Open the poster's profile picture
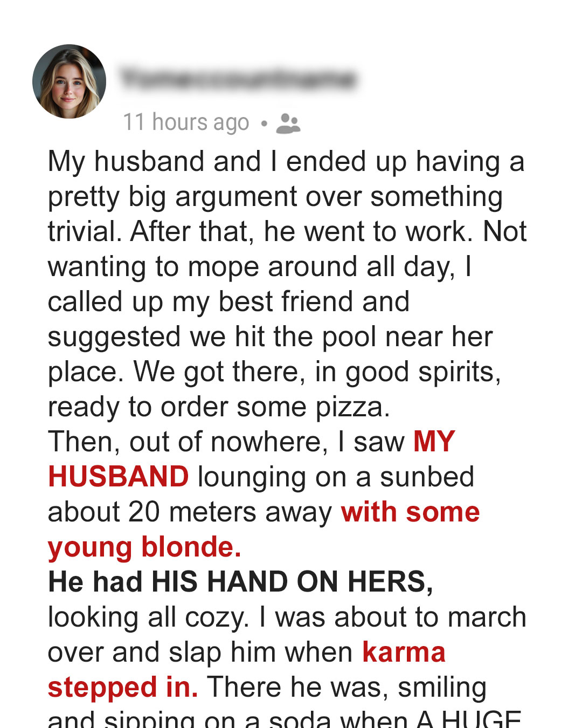Viewport: 582px width, 728px height. (x=69, y=81)
